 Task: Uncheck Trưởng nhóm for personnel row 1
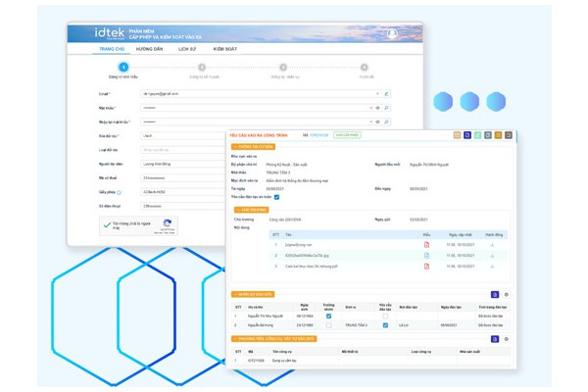coord(329,317)
